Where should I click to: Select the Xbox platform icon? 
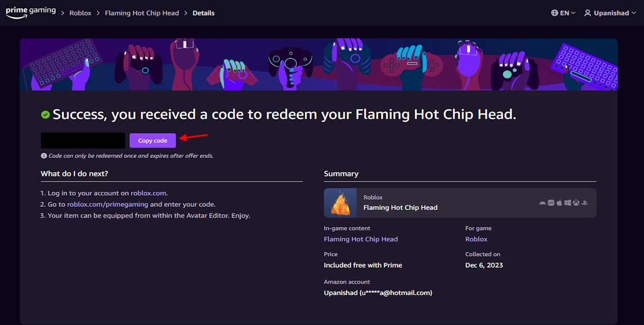tap(576, 203)
